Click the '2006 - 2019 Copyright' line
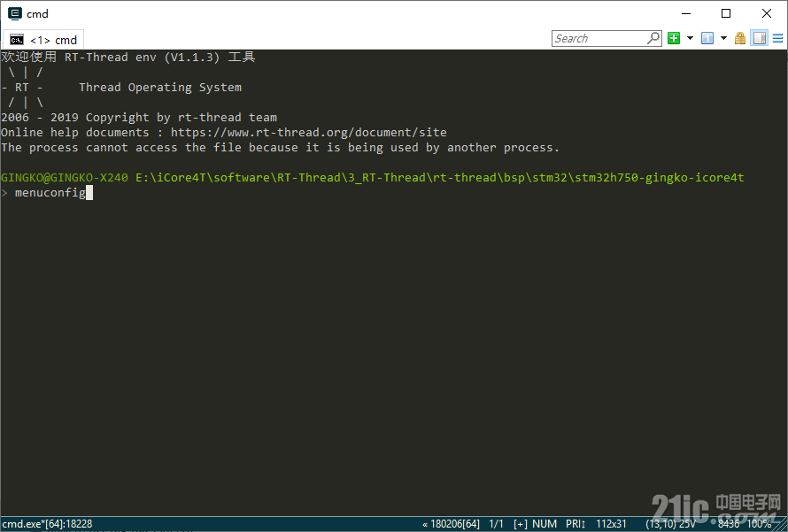This screenshot has height=532, width=788. point(139,118)
